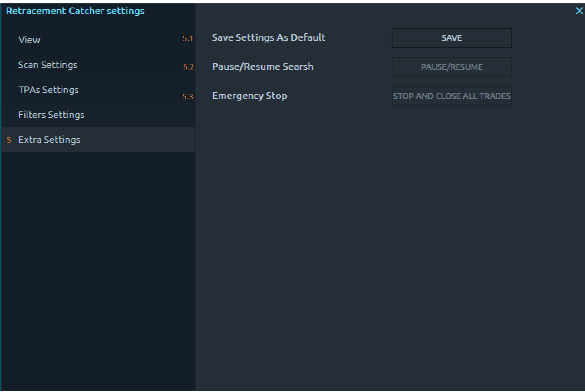Viewport: 585px width, 392px height.
Task: Hit STOP AND CLOSE ALL TRADES
Action: click(452, 96)
